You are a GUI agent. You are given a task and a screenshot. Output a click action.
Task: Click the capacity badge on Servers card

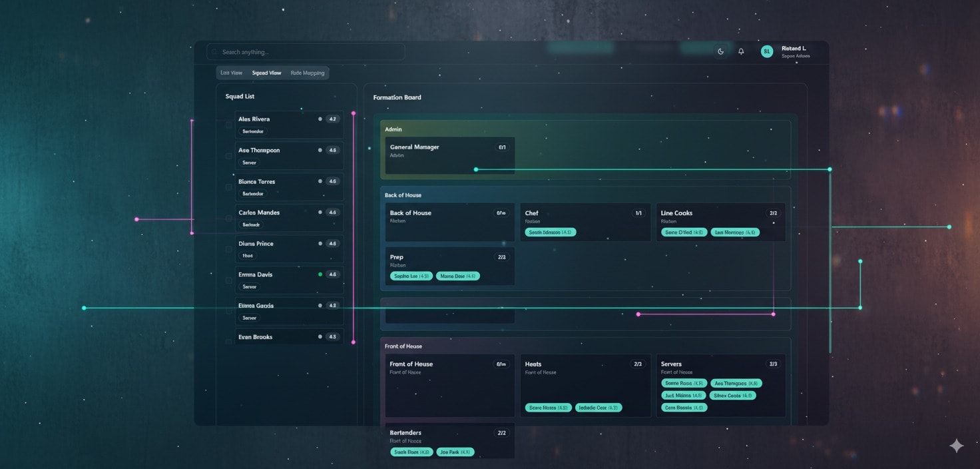(x=773, y=364)
